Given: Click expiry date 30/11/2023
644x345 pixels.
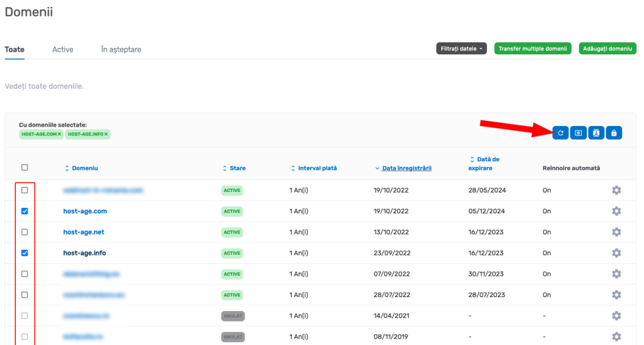Looking at the screenshot, I should 486,274.
